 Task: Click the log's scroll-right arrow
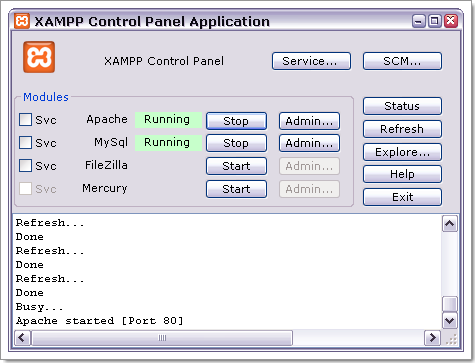pos(432,338)
